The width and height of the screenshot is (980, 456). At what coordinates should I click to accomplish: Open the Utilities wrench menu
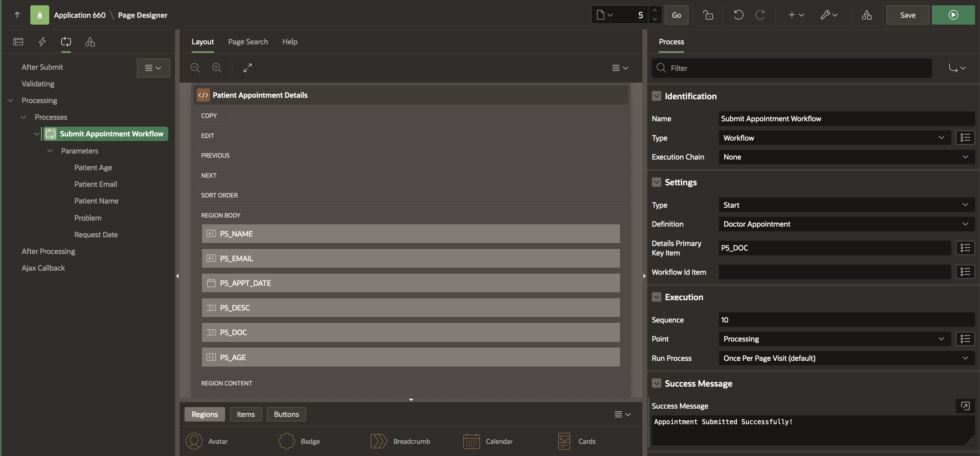point(828,15)
